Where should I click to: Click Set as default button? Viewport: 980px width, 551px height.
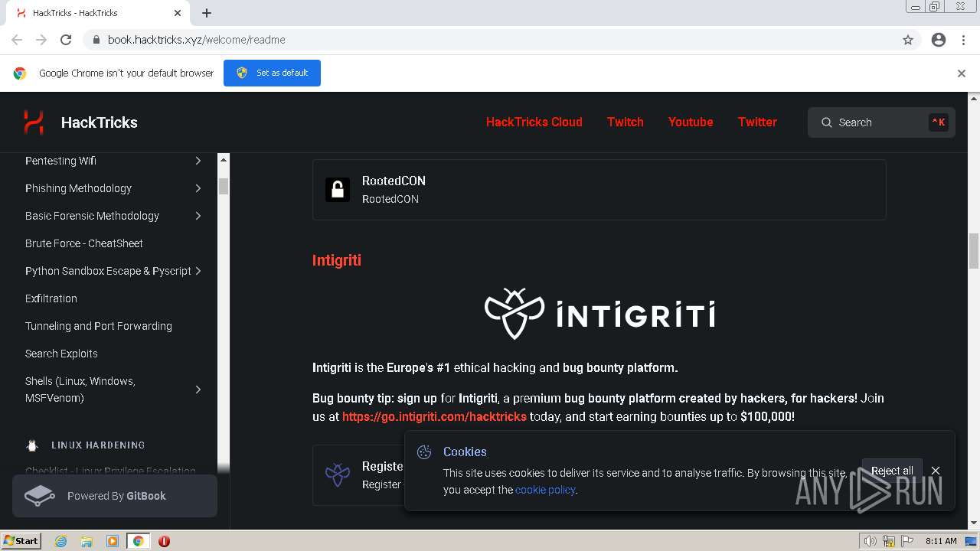272,73
